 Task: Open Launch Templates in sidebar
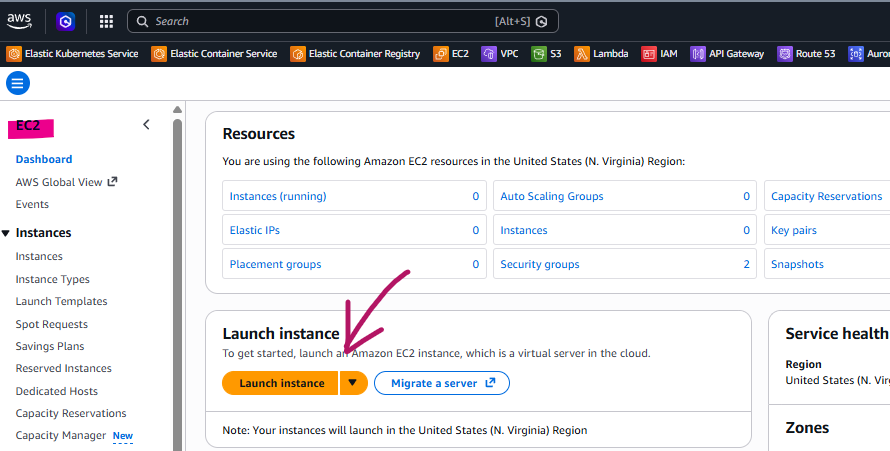point(61,301)
